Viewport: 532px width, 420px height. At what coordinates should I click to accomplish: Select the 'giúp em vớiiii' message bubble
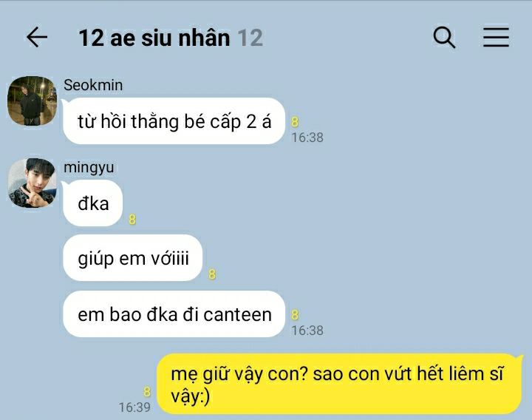tap(133, 258)
